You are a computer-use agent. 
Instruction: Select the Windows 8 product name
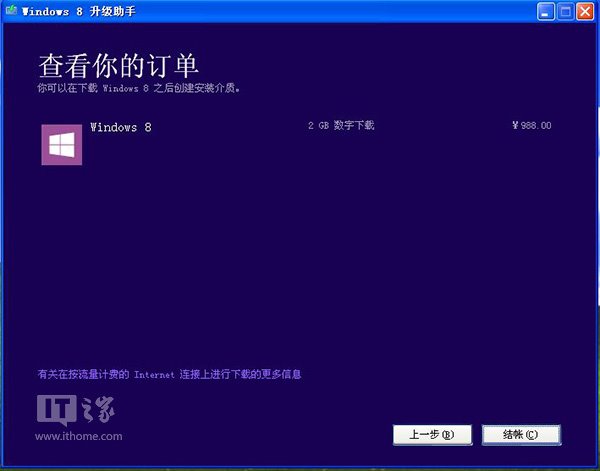click(120, 127)
